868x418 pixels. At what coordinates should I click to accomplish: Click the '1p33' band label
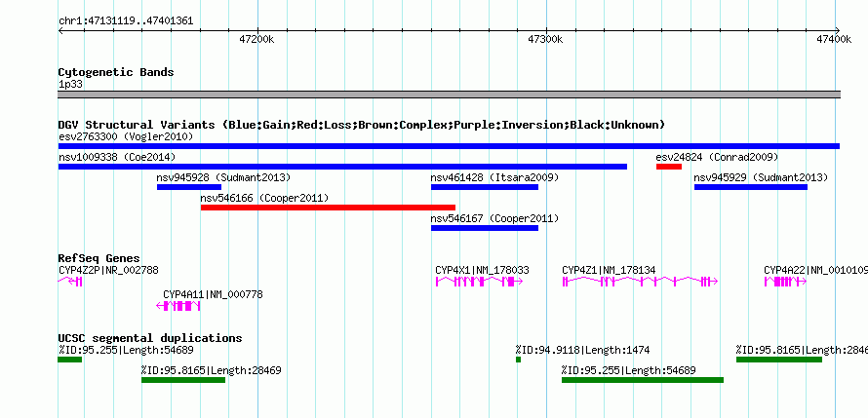(x=69, y=85)
